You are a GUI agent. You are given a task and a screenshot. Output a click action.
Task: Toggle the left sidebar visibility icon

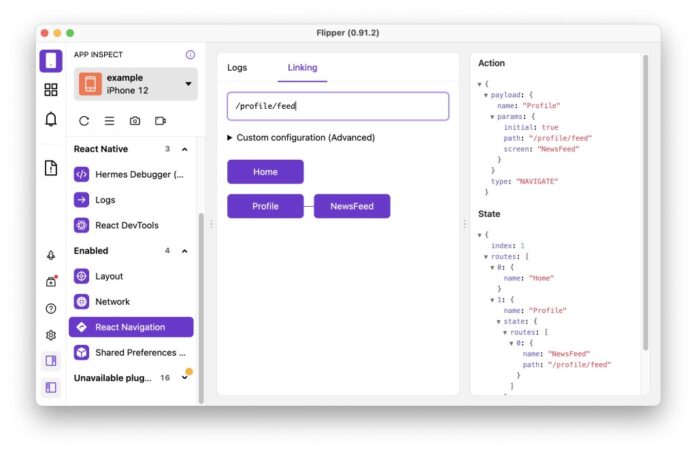(51, 387)
